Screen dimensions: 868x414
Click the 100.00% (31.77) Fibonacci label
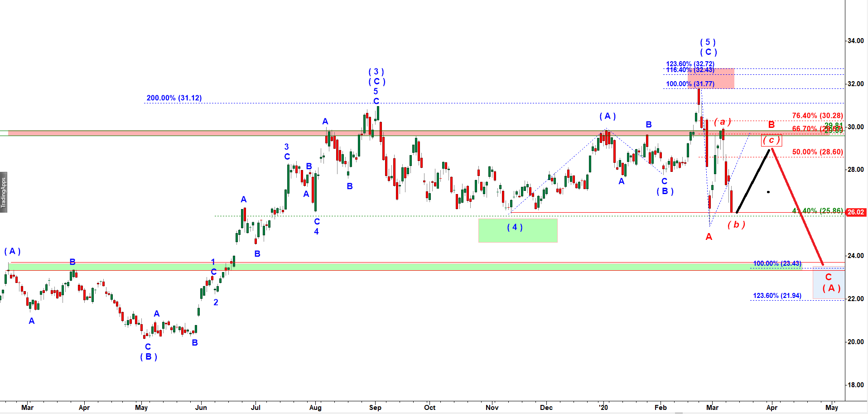[x=690, y=84]
